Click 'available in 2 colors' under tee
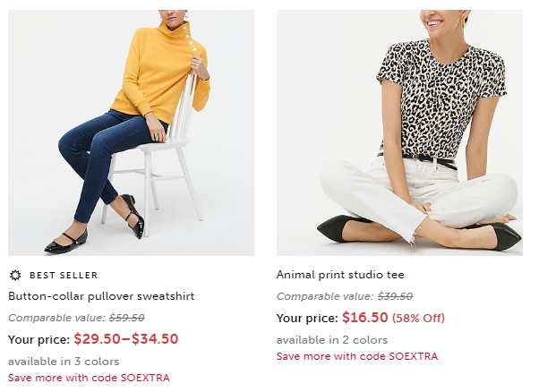Viewport: 539px width, 392px height. [332, 340]
